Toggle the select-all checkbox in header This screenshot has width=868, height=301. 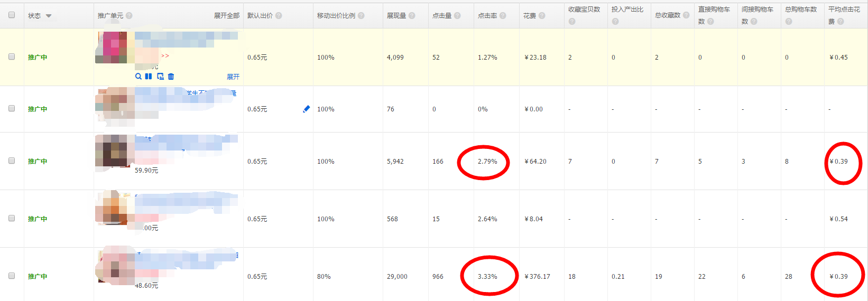coord(12,15)
